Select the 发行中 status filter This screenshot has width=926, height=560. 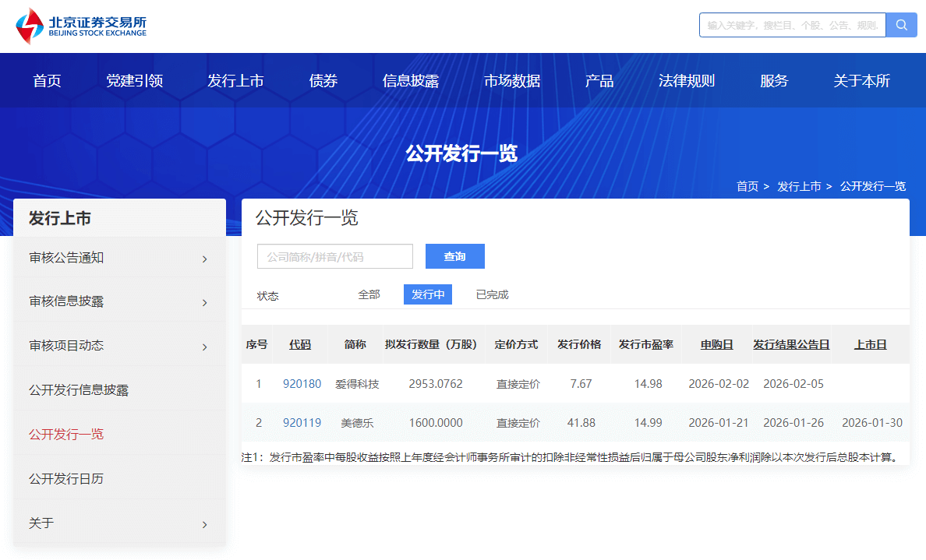click(428, 294)
